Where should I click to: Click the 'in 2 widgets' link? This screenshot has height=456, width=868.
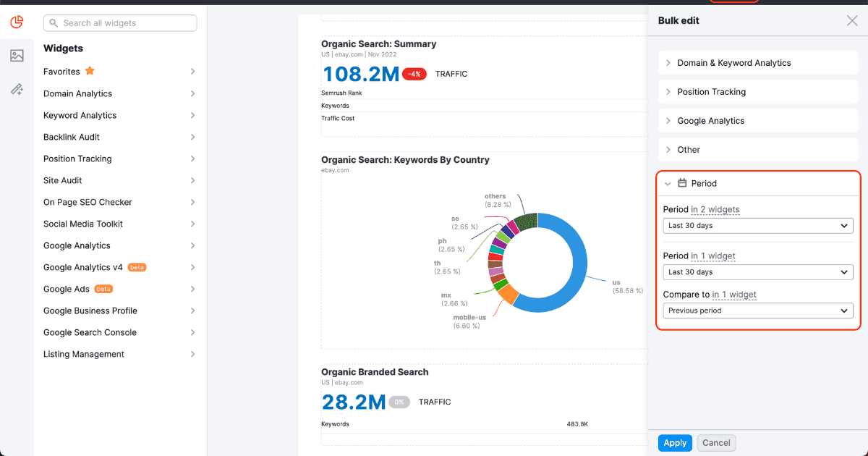(x=715, y=210)
